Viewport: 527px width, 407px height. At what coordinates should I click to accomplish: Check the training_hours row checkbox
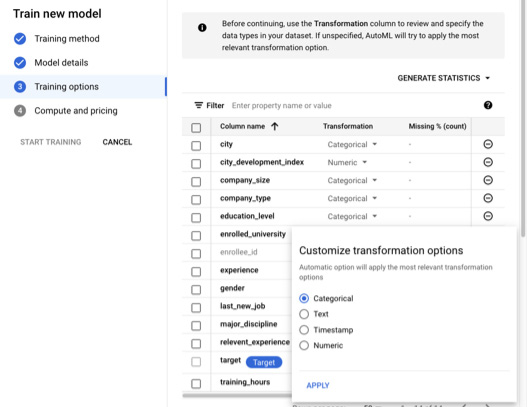coord(196,383)
